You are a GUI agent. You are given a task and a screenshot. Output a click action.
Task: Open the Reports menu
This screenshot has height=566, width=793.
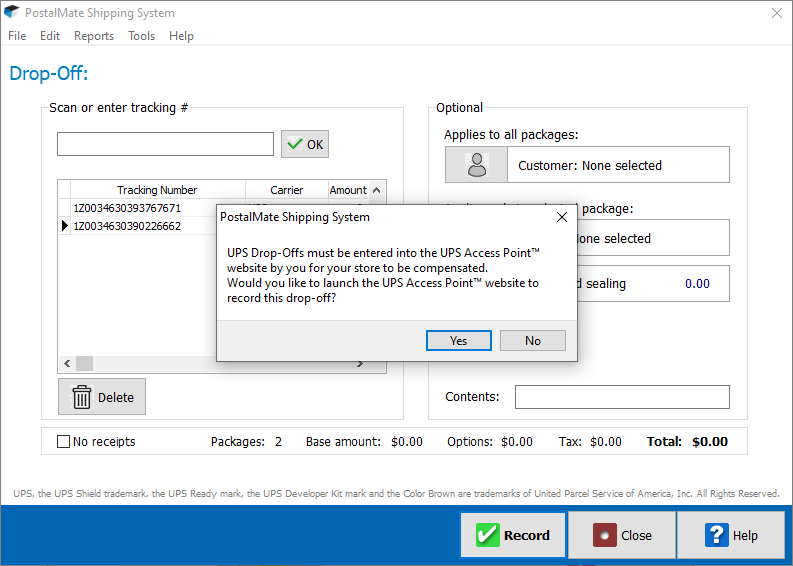(94, 36)
